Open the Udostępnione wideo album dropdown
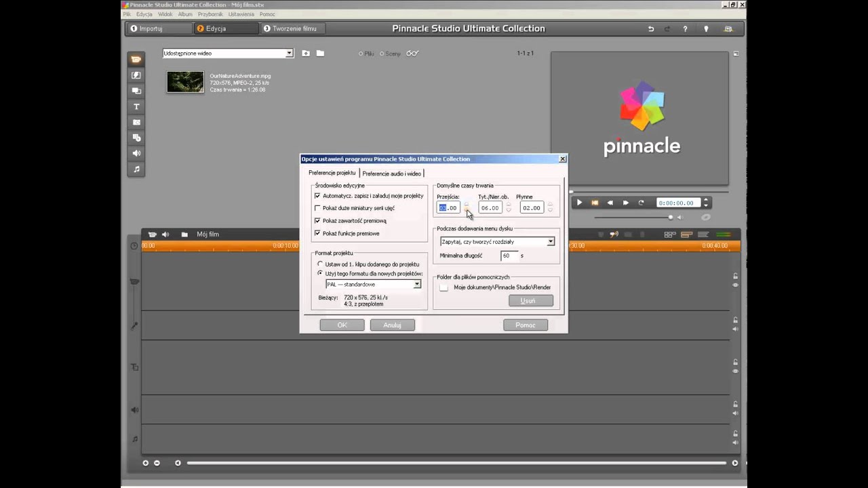Viewport: 868px width, 488px height. coord(289,53)
